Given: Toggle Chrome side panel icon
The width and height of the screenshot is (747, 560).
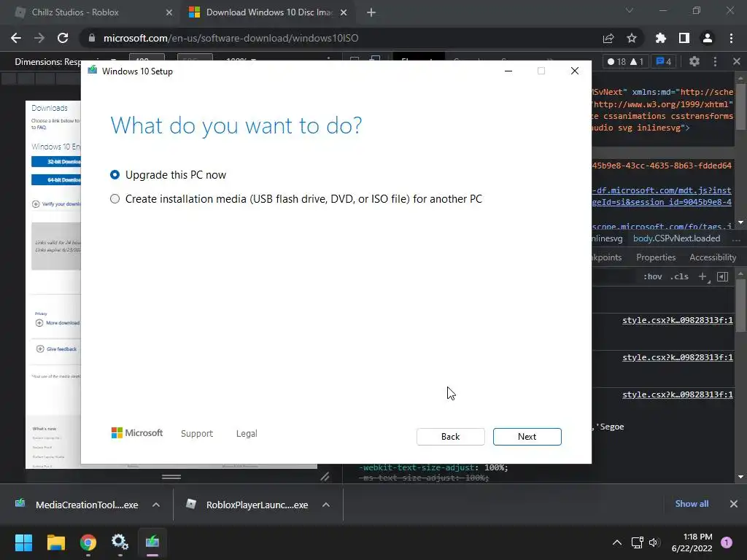Looking at the screenshot, I should (x=684, y=38).
